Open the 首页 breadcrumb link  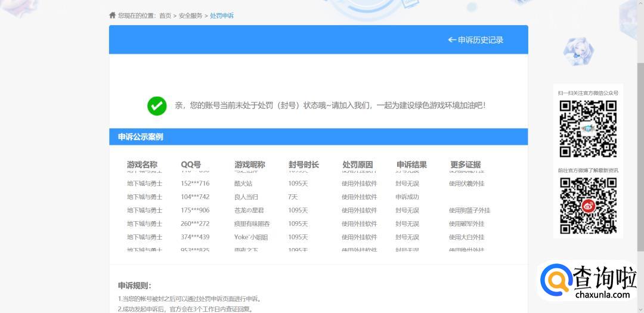(x=165, y=16)
